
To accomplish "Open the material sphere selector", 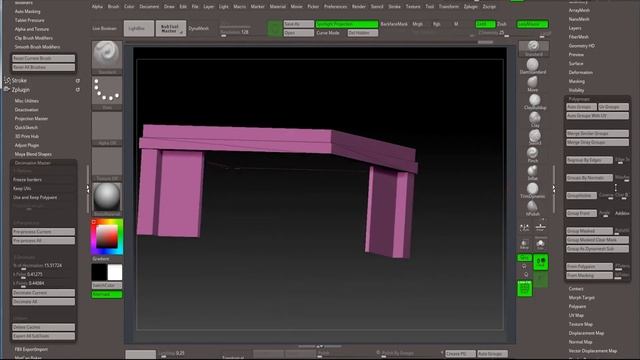I will point(107,199).
